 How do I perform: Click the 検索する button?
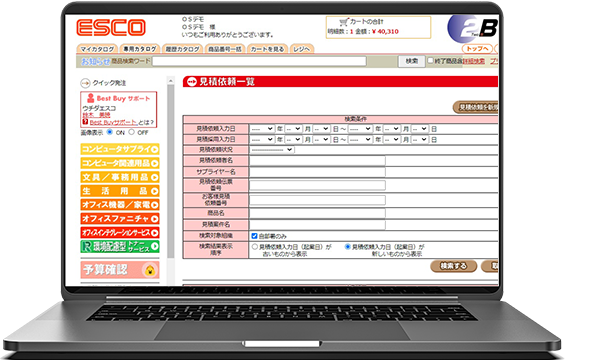click(x=453, y=266)
